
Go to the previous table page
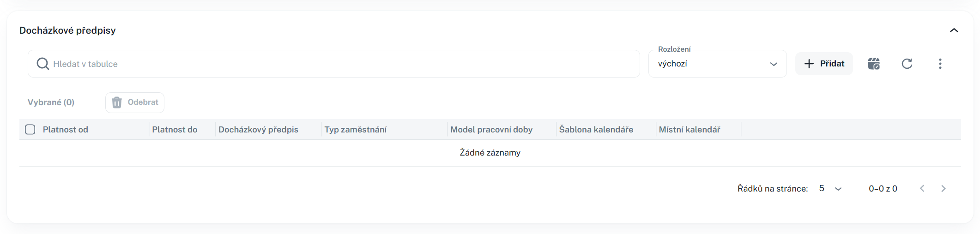click(922, 188)
